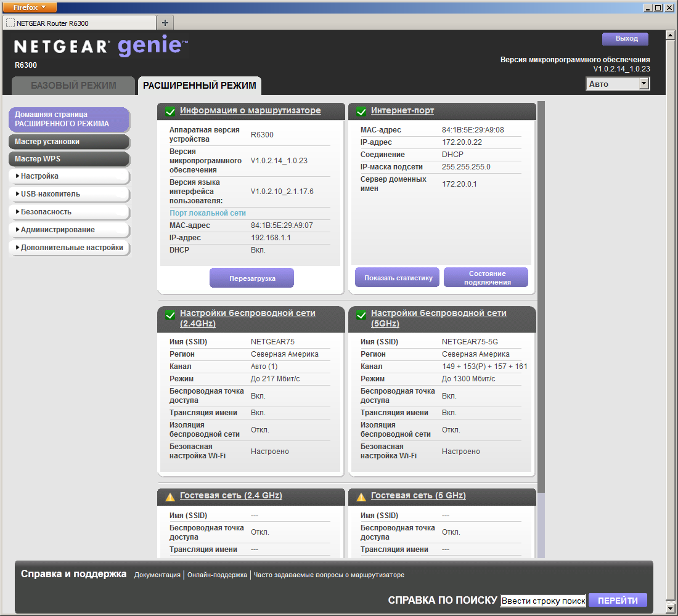Image resolution: width=678 pixels, height=616 pixels.
Task: Open Настройки беспроводной сети (5GHz) link
Action: pos(438,318)
